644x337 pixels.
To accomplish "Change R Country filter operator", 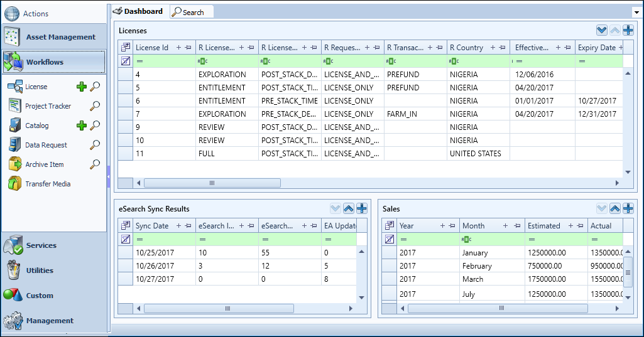I will coord(454,61).
